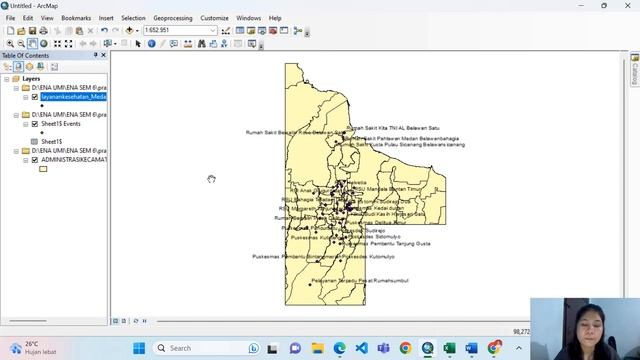This screenshot has width=640, height=360.
Task: Uncheck the Sheet1$ Events layer
Action: click(35, 124)
